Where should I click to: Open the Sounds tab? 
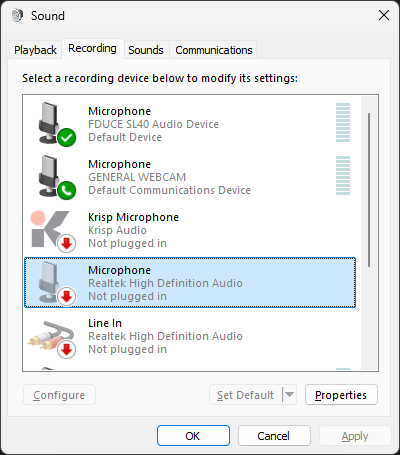coord(146,50)
